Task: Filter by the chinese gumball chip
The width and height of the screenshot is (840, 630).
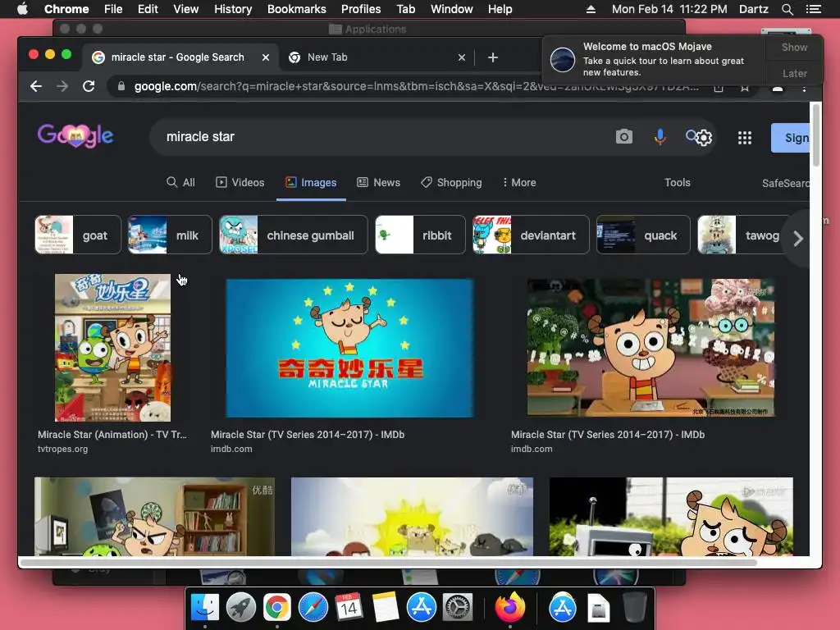Action: [x=293, y=235]
